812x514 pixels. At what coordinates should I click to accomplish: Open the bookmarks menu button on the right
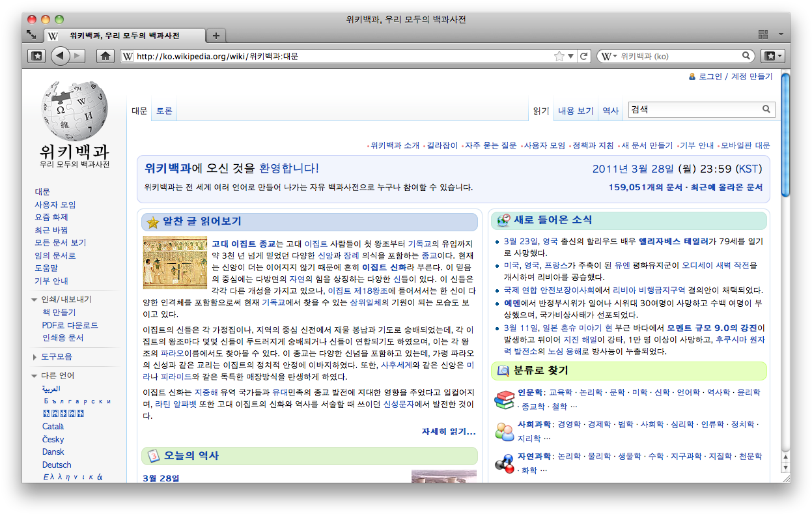pos(772,56)
